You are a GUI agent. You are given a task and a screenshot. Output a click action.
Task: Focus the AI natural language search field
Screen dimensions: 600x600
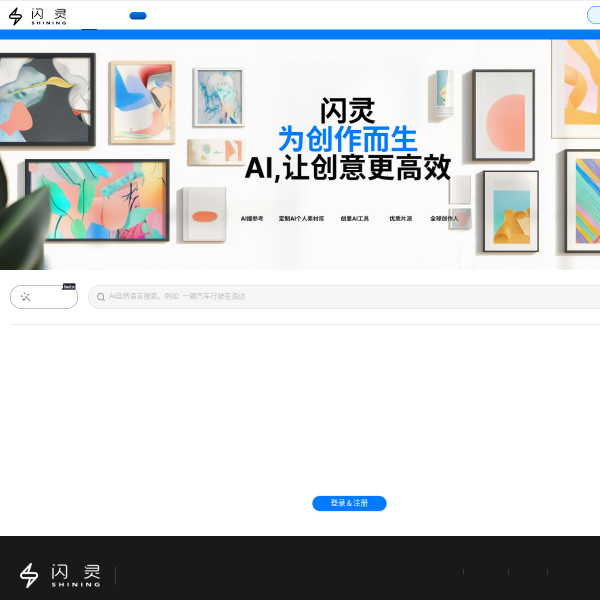pyautogui.click(x=344, y=297)
